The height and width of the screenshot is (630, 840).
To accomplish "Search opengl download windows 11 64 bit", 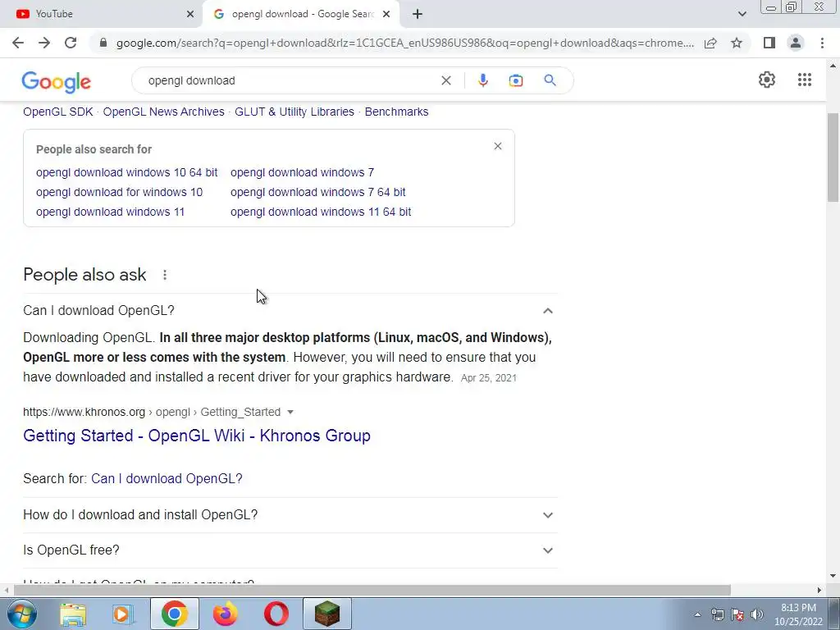I will (x=321, y=212).
